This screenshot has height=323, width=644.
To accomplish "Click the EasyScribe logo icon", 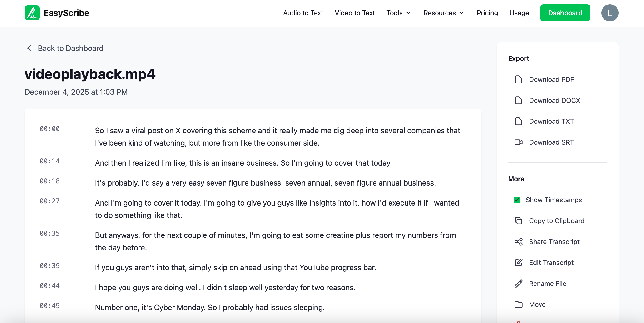I will tap(32, 13).
